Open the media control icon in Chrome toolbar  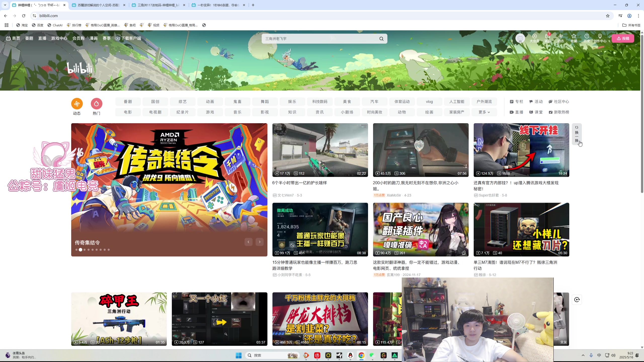pos(620,16)
